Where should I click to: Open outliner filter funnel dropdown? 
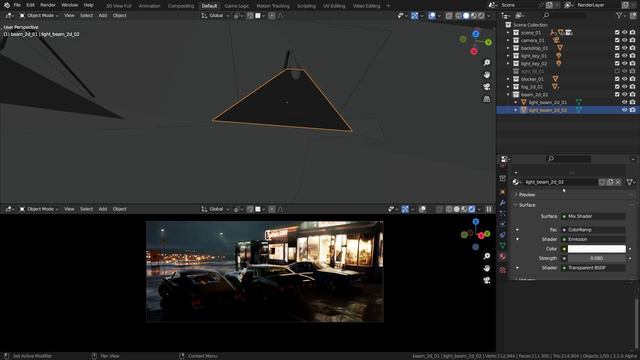tap(621, 16)
